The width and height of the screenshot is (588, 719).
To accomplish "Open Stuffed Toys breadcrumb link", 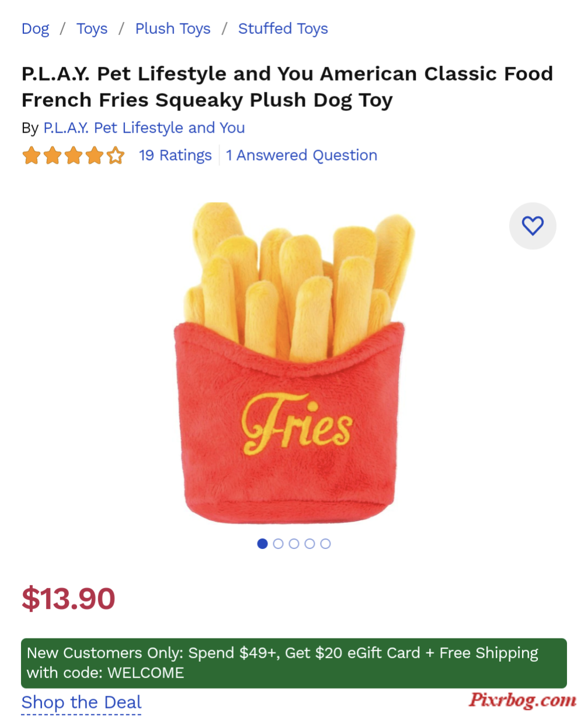I will click(x=283, y=29).
